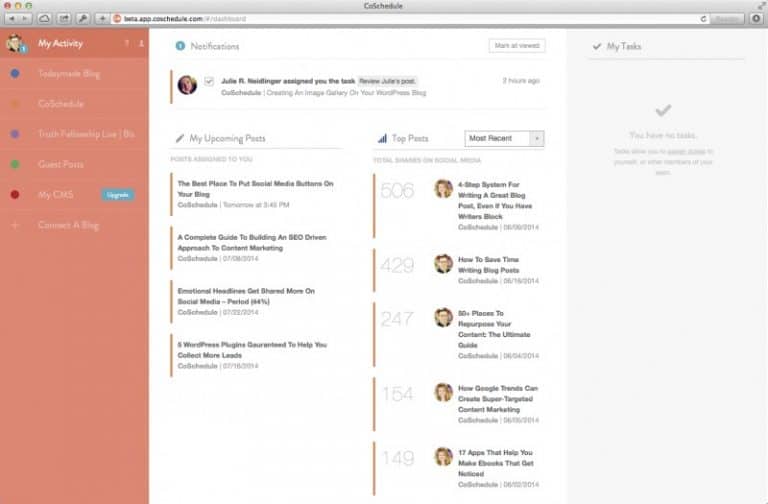Click the question mark help icon in sidebar
The height and width of the screenshot is (504, 768).
(x=127, y=44)
